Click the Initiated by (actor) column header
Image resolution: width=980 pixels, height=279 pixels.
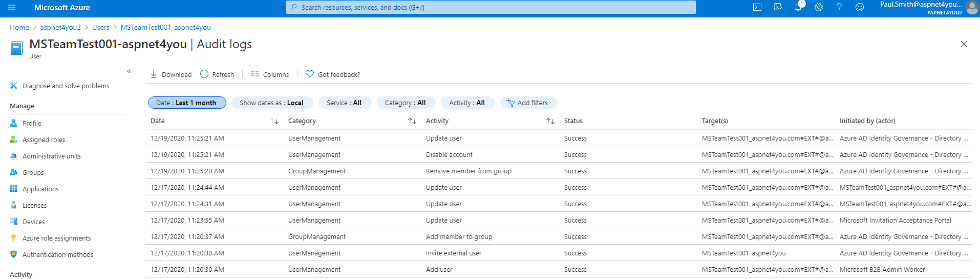[x=867, y=121]
